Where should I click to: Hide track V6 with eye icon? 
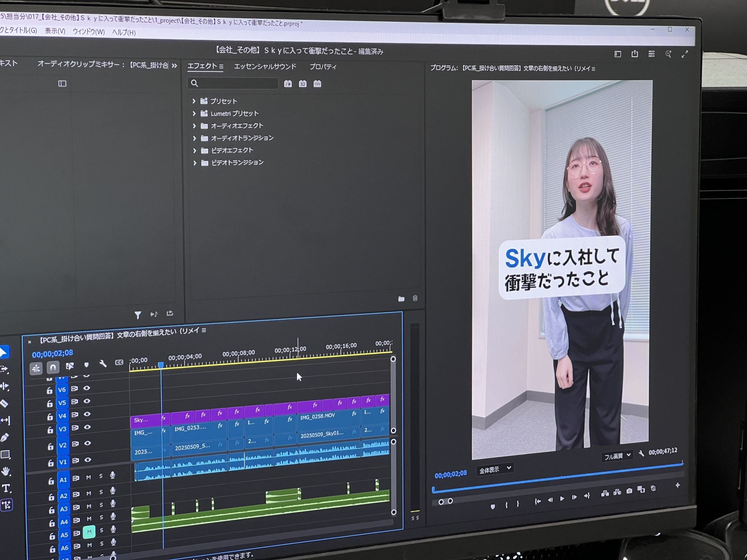coord(87,388)
